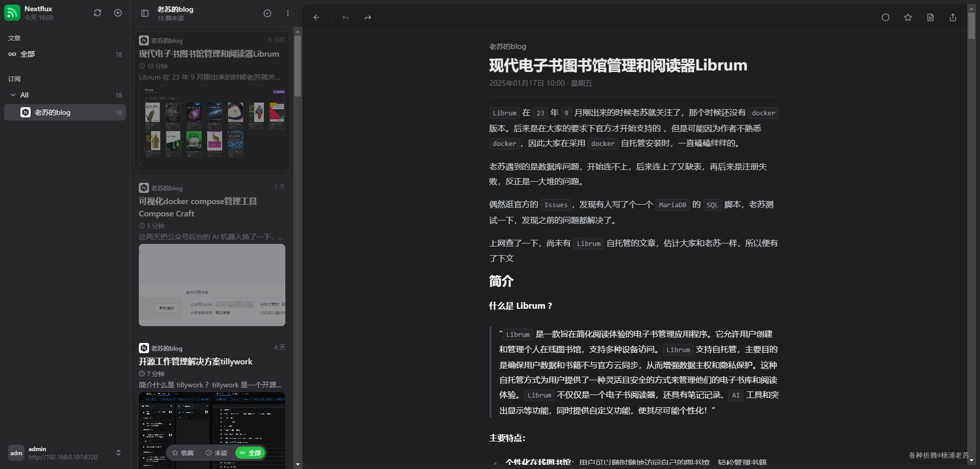Click the reader pane scroll up arrow
The height and width of the screenshot is (469, 980).
tap(971, 8)
